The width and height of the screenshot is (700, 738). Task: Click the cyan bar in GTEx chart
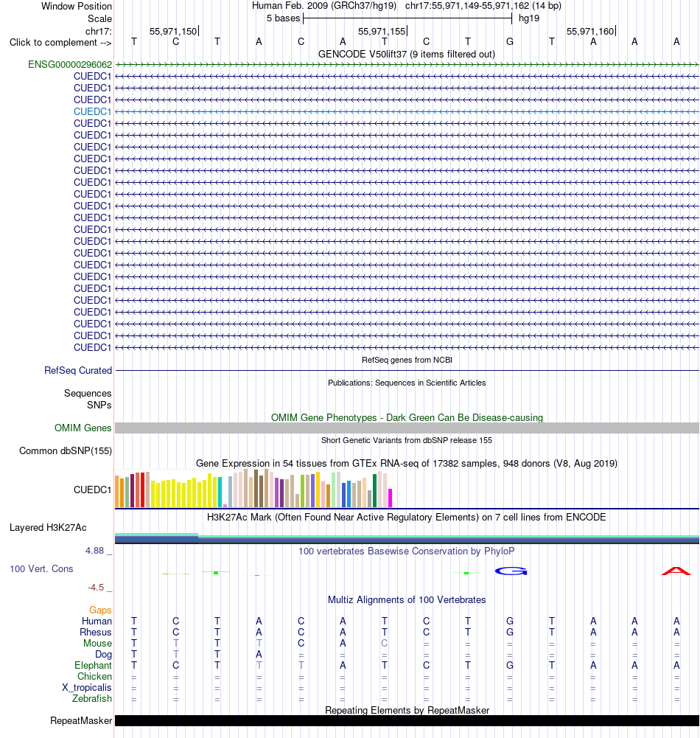pos(220,492)
